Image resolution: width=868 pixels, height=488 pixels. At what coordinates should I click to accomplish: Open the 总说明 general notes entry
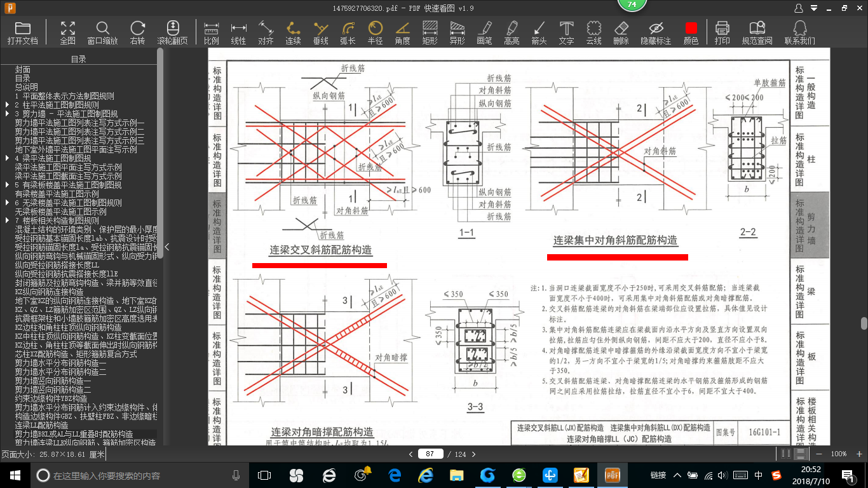27,87
